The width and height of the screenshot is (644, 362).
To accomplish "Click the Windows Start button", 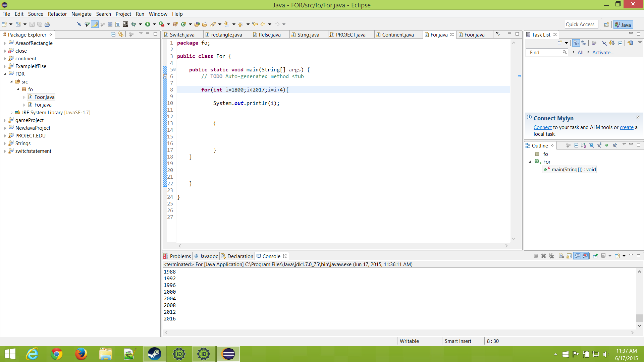I will (10, 354).
